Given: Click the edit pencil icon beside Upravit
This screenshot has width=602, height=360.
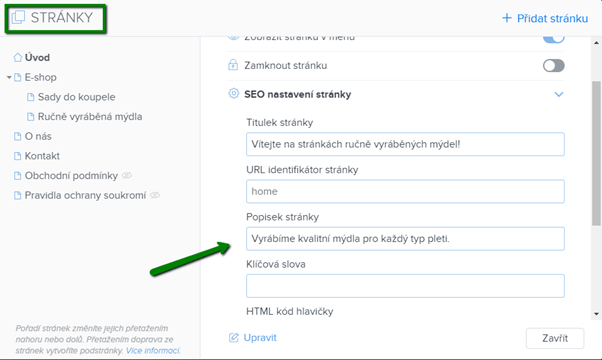Looking at the screenshot, I should click(x=233, y=337).
